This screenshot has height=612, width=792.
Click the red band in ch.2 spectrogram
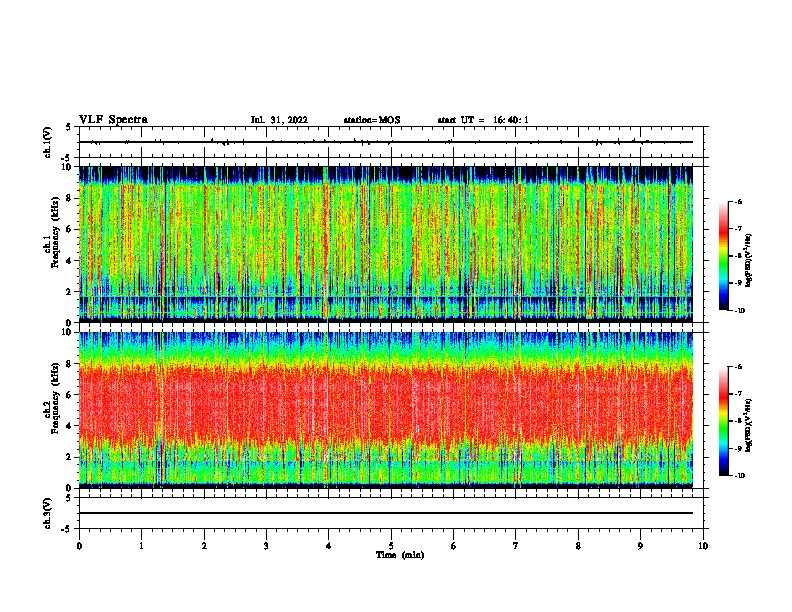386,404
